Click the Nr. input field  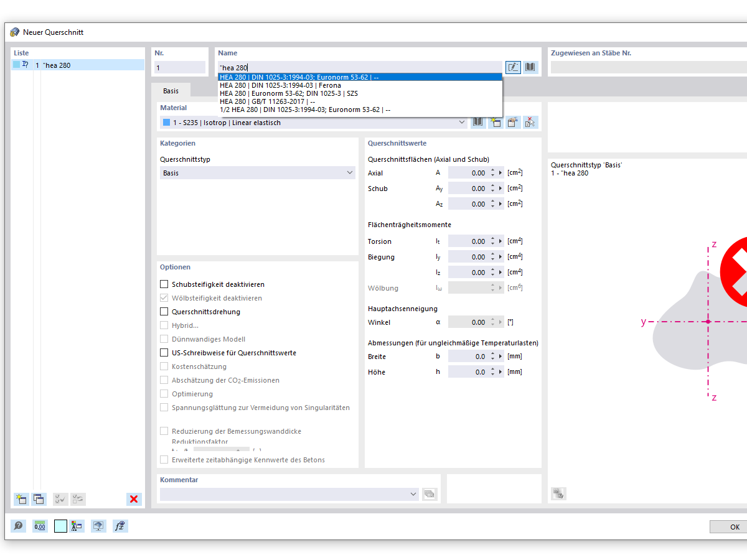pos(179,67)
